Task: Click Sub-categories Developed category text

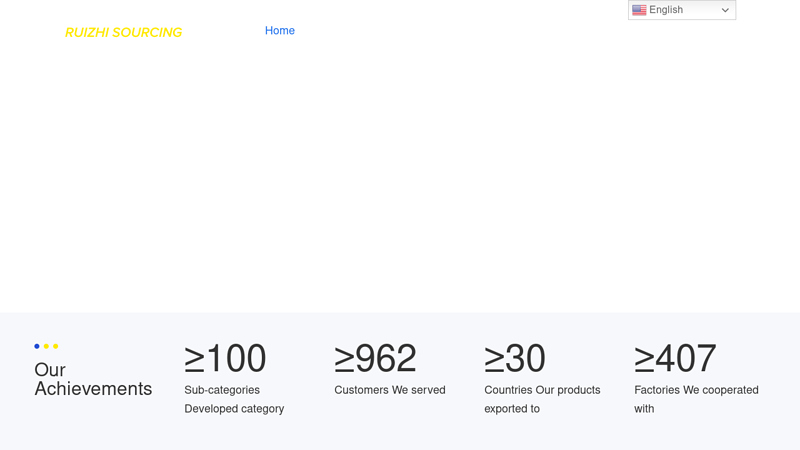Action: (234, 399)
